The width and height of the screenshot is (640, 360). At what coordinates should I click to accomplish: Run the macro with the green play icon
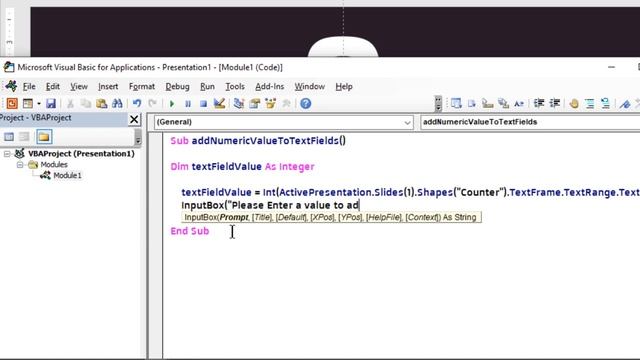pos(172,104)
